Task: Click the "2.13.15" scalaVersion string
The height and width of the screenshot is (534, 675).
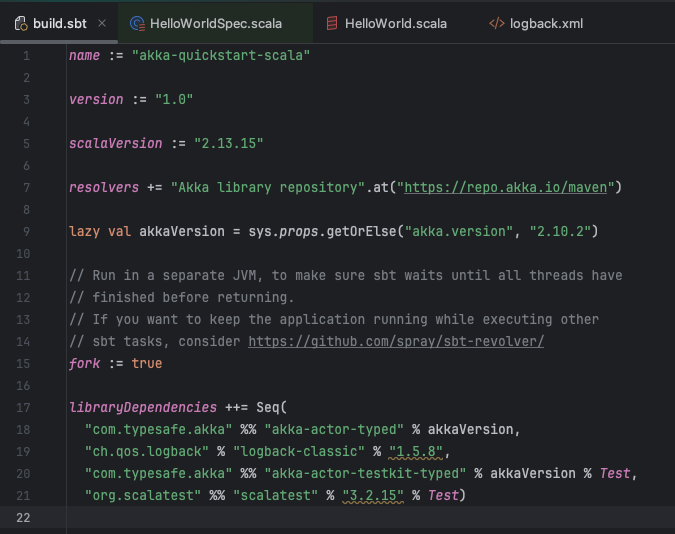Action: 229,143
